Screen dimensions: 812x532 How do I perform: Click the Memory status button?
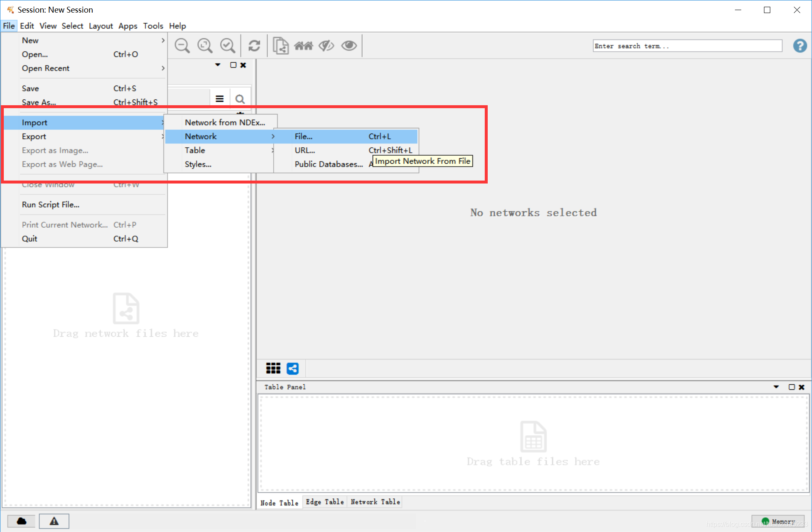click(x=778, y=521)
